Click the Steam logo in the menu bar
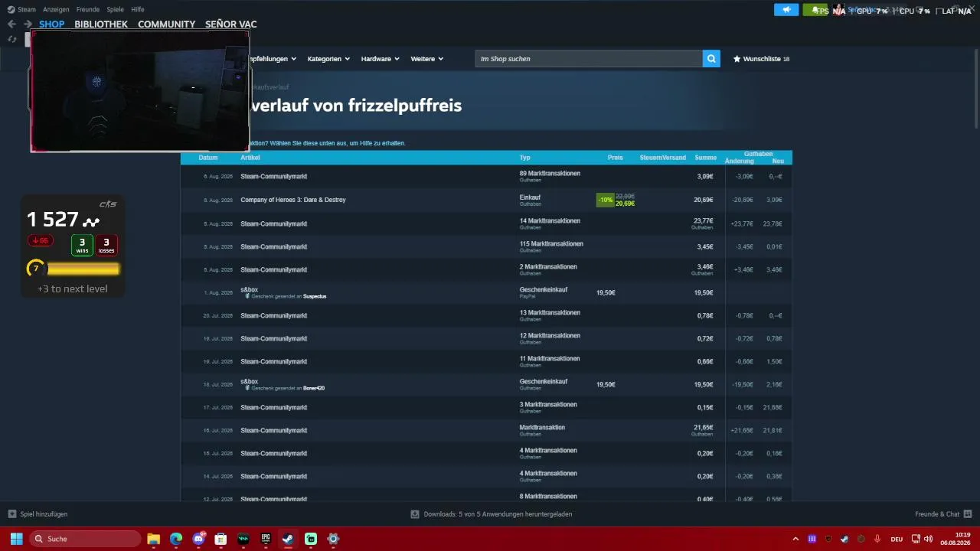This screenshot has width=980, height=551. click(x=11, y=9)
